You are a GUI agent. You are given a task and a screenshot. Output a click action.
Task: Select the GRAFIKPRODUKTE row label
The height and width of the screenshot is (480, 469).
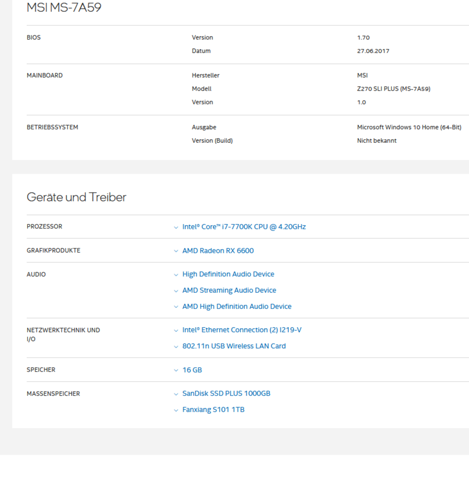[53, 250]
